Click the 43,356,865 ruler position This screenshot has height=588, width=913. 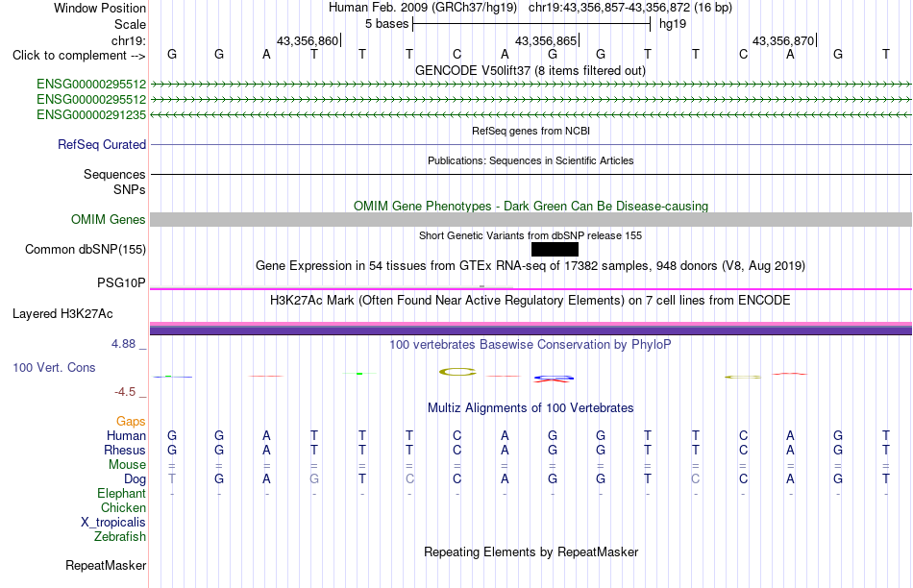[546, 40]
